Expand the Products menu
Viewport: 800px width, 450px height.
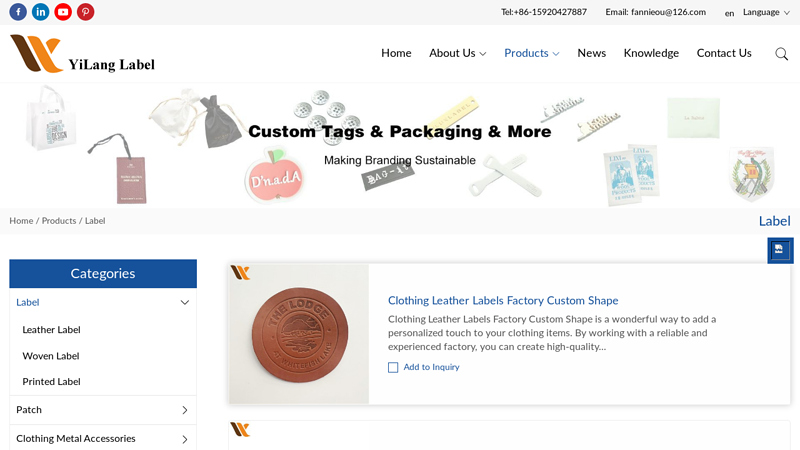click(x=531, y=53)
